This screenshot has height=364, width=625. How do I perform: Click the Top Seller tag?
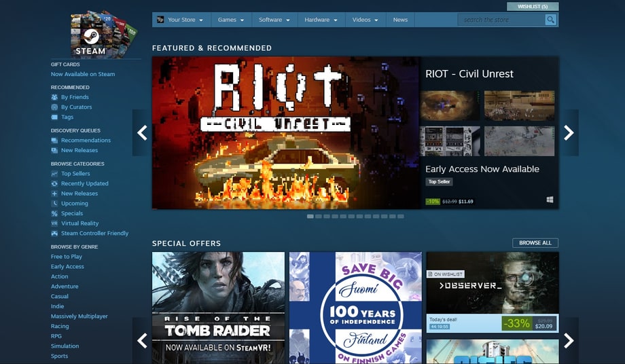point(439,181)
